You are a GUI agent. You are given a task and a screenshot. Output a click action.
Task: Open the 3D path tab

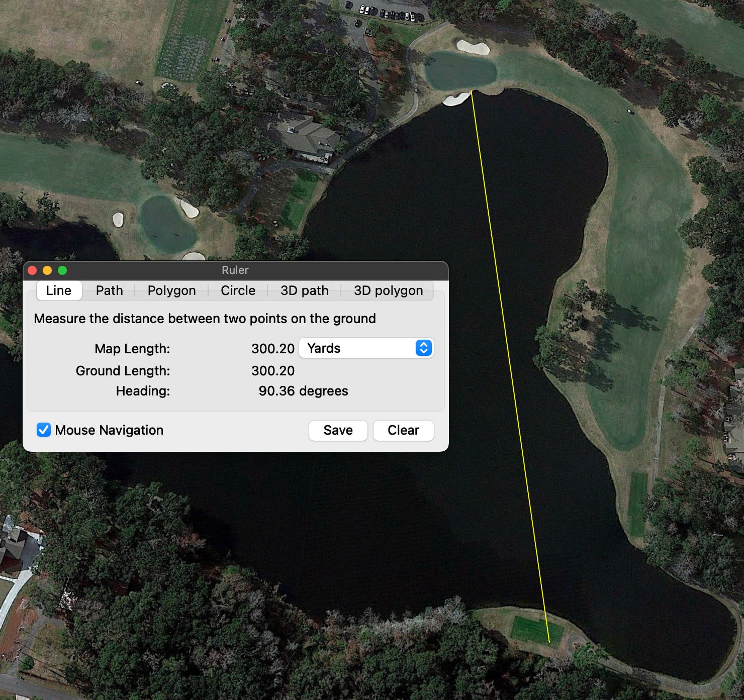[x=305, y=290]
